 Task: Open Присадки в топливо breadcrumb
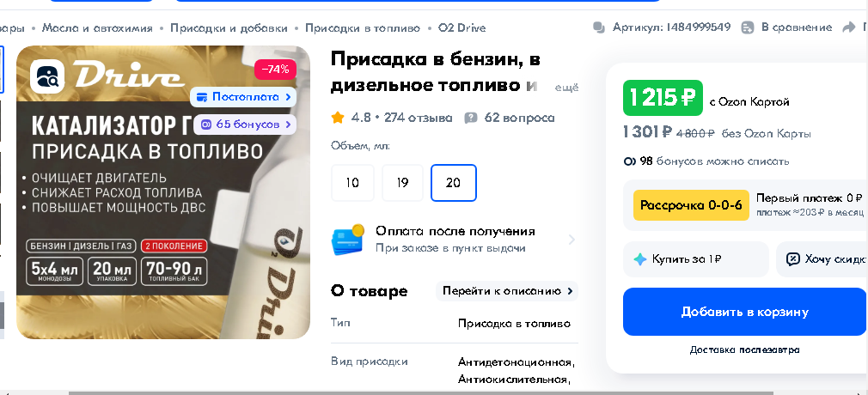click(363, 27)
